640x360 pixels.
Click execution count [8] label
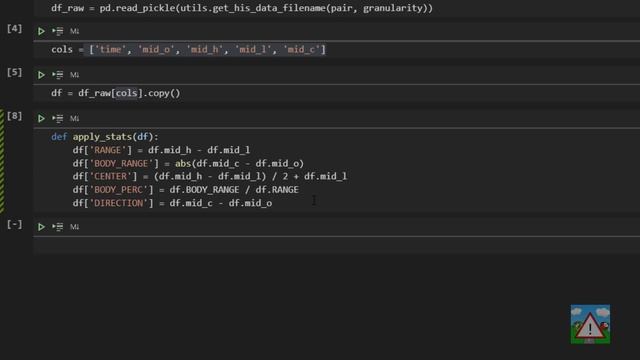(x=14, y=116)
